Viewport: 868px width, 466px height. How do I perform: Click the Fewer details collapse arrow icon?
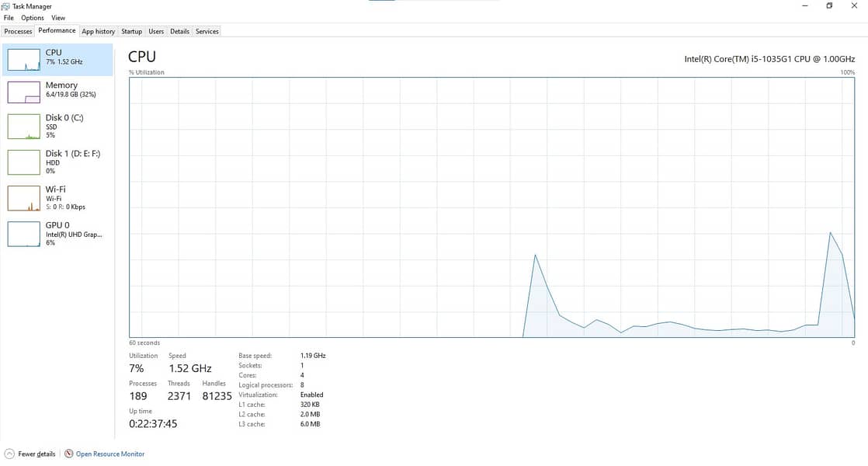(x=9, y=454)
